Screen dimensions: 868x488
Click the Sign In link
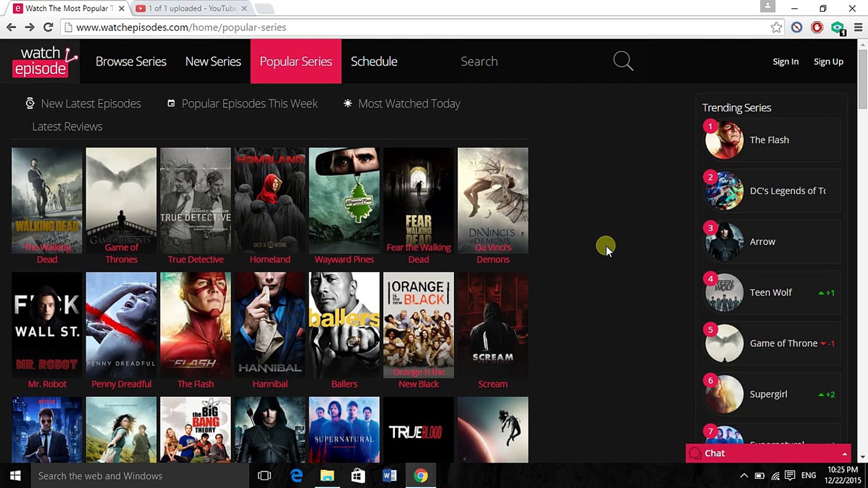(785, 61)
